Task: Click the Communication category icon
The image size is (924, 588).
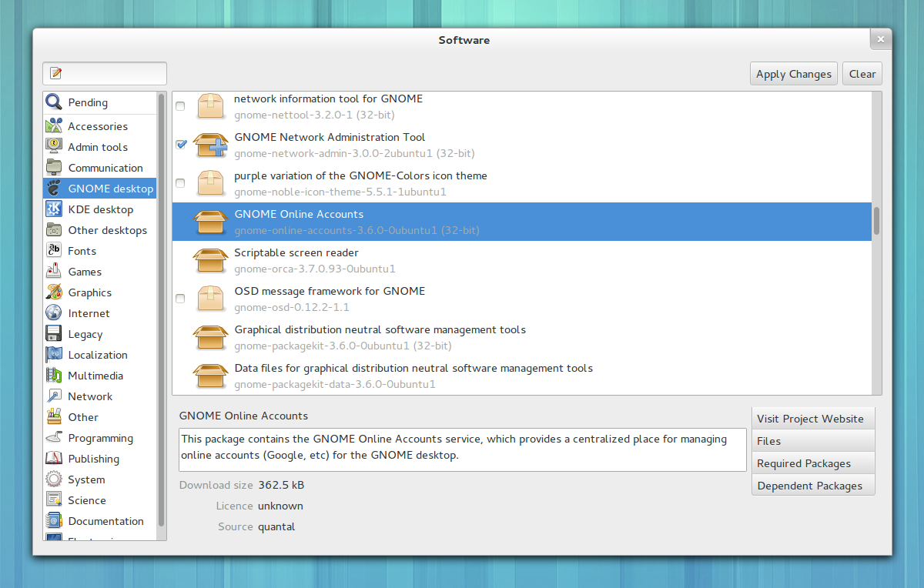Action: click(54, 167)
